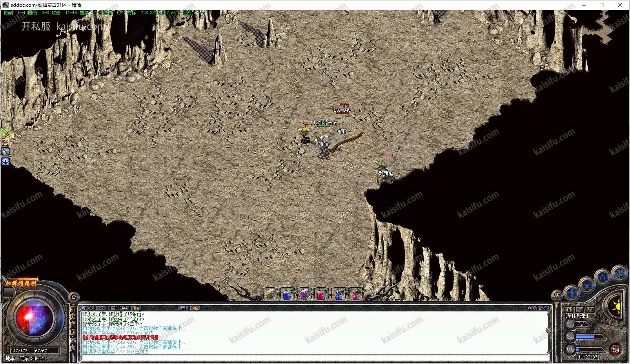Click the window title bar app icon
The height and width of the screenshot is (364, 630).
5,5
